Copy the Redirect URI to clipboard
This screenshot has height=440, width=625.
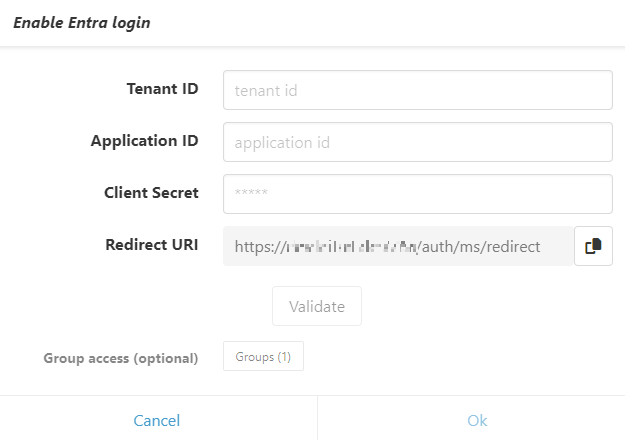[593, 246]
